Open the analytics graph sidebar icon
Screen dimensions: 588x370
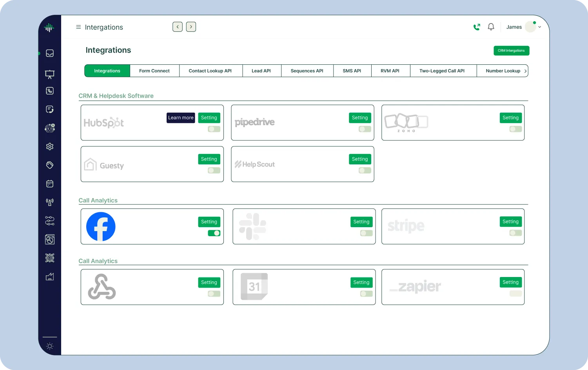tap(50, 277)
